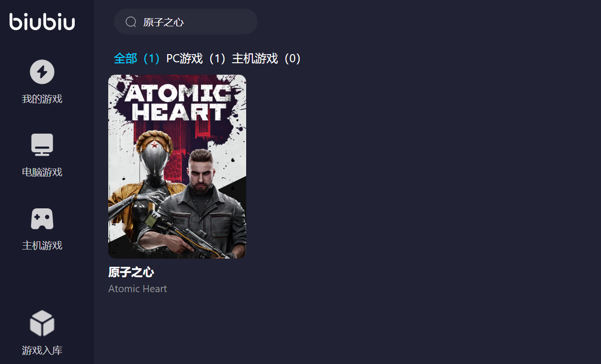The width and height of the screenshot is (601, 364).
Task: Select the 电脑游戏 monitor icon
Action: click(42, 145)
